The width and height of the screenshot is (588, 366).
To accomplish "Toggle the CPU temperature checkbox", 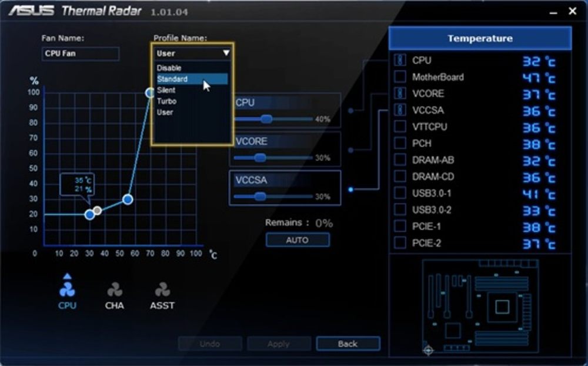I will (400, 60).
